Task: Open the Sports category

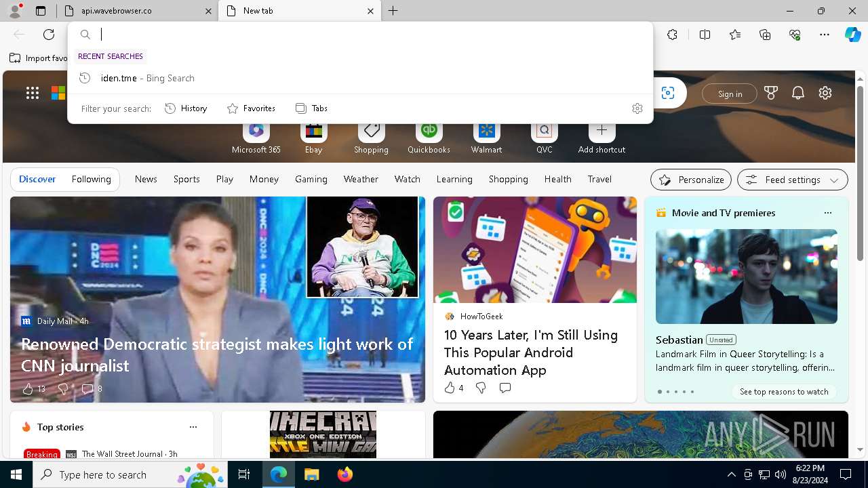Action: pos(186,179)
